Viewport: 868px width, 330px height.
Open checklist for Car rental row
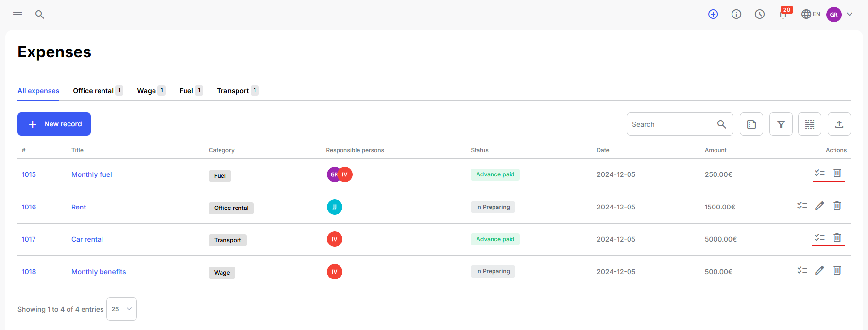820,238
